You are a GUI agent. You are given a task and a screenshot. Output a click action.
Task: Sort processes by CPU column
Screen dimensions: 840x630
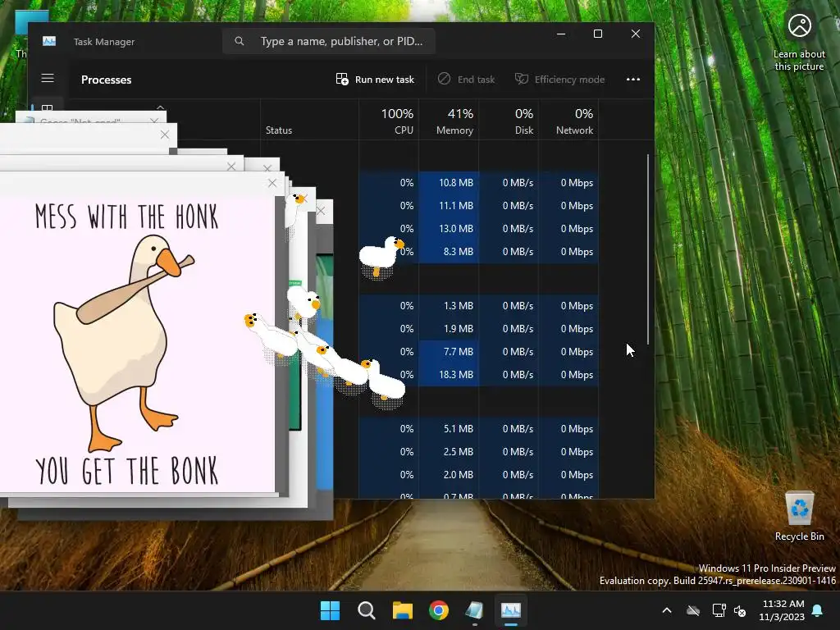point(389,121)
